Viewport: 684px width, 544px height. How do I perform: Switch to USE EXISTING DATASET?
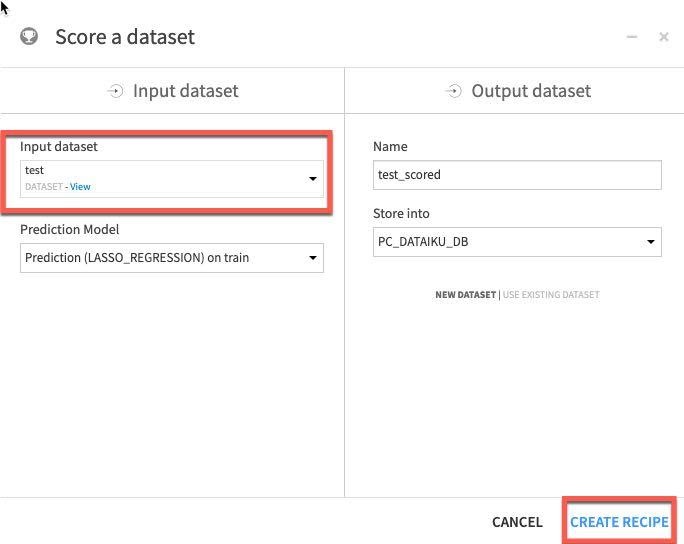point(551,295)
